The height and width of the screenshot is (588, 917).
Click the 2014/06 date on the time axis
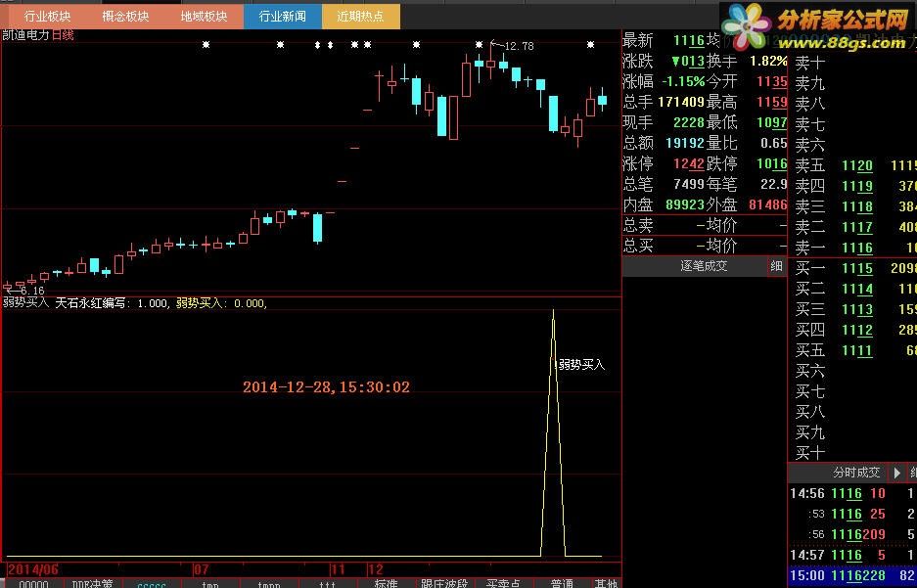coord(32,569)
